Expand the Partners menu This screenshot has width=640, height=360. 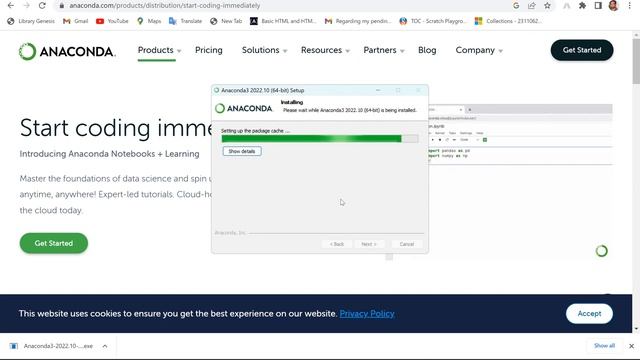[x=384, y=50]
